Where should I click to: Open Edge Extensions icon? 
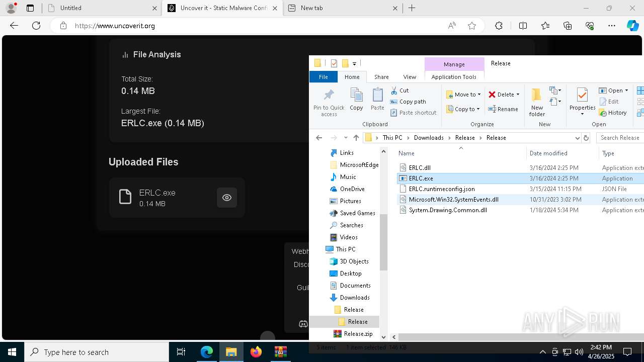[499, 26]
